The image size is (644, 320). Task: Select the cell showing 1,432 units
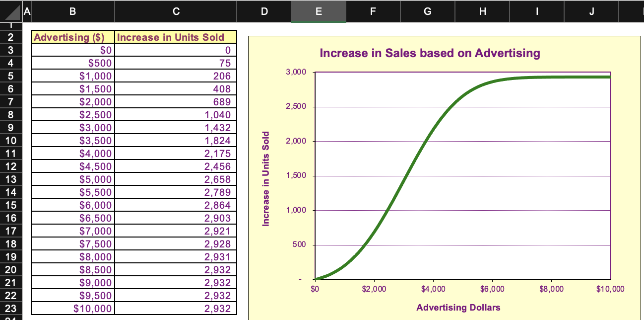click(176, 128)
